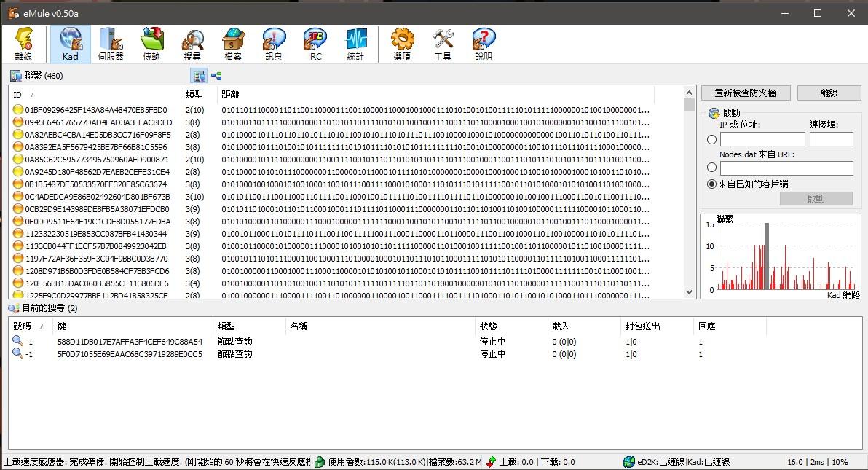Viewport: 868px width, 470px height.
Task: Open the Search (搜尋) toolbar icon
Action: (192, 44)
